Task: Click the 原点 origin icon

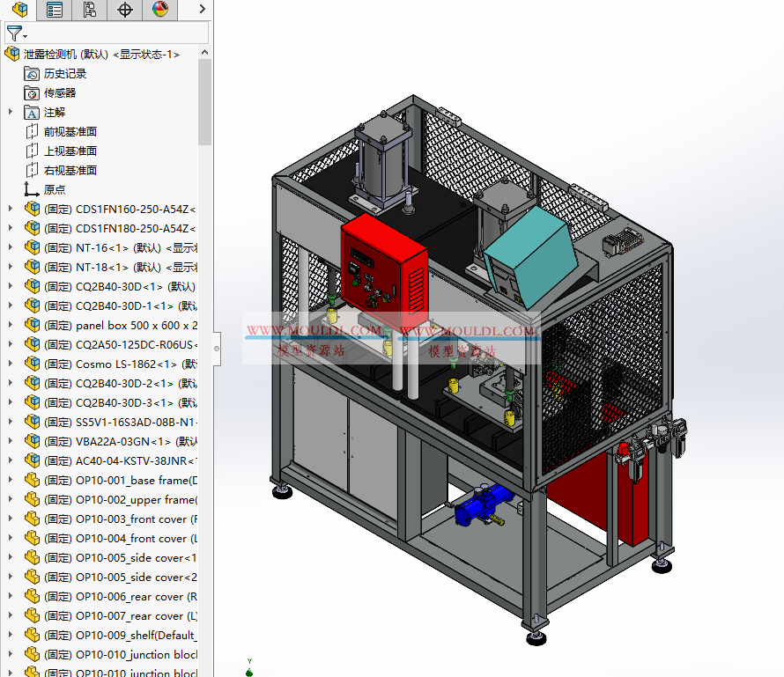Action: [x=31, y=189]
